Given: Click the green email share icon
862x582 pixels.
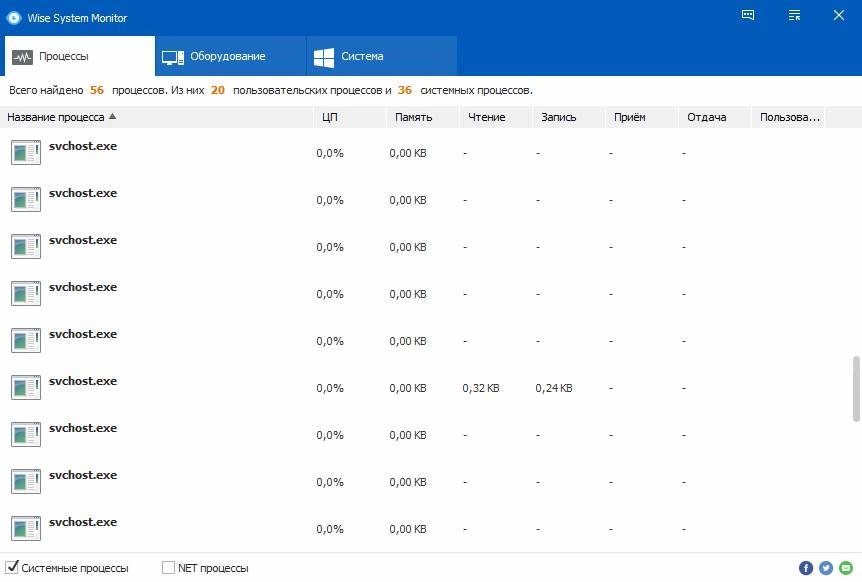Looking at the screenshot, I should click(846, 568).
